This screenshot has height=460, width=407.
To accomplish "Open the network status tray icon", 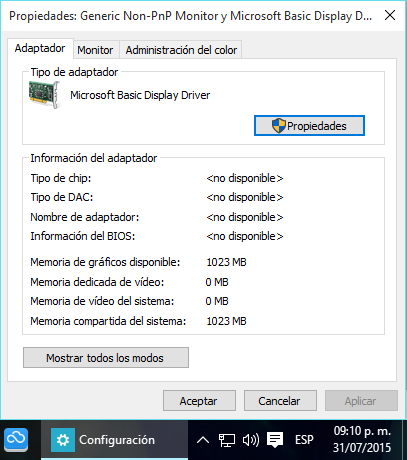I will [227, 440].
